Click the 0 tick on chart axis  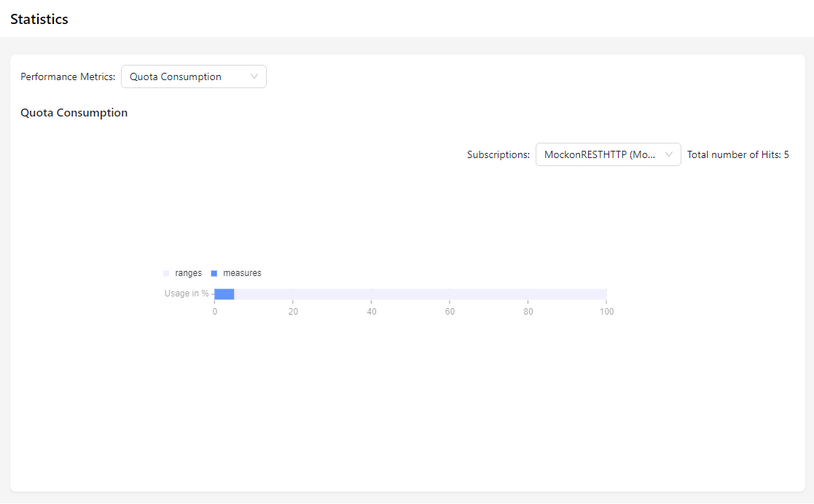[214, 312]
